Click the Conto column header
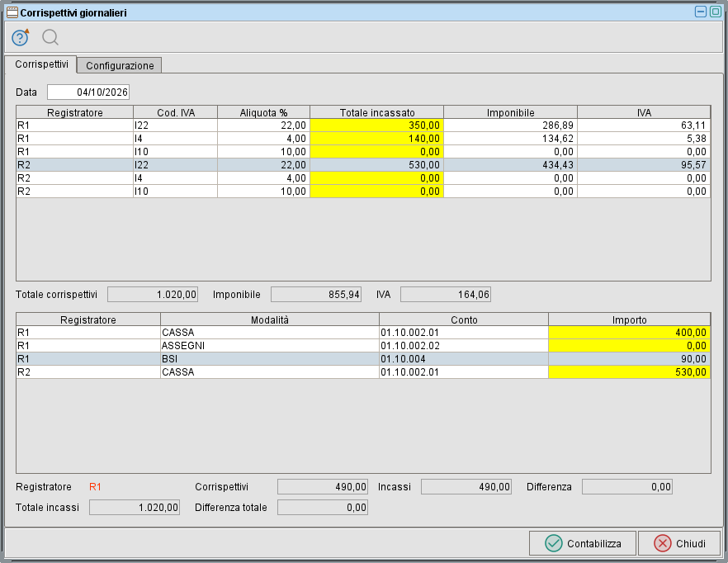 click(464, 319)
